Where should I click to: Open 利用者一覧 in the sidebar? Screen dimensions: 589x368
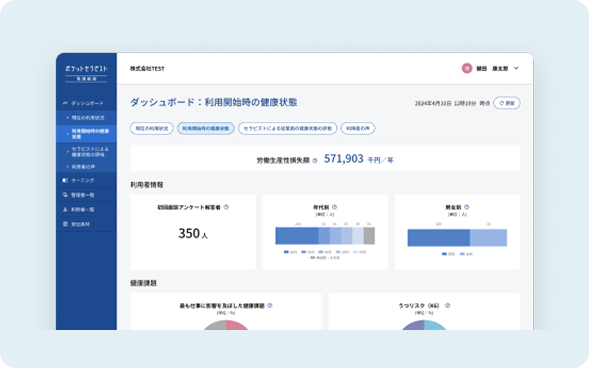[86, 210]
